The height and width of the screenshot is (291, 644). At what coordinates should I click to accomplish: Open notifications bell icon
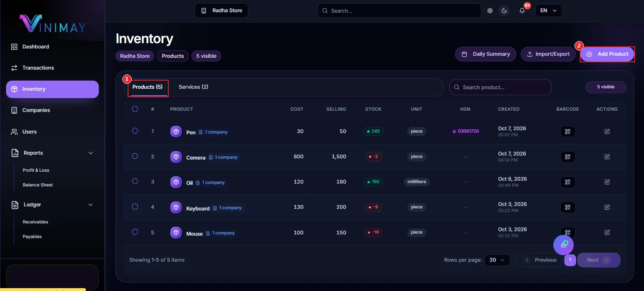(522, 11)
